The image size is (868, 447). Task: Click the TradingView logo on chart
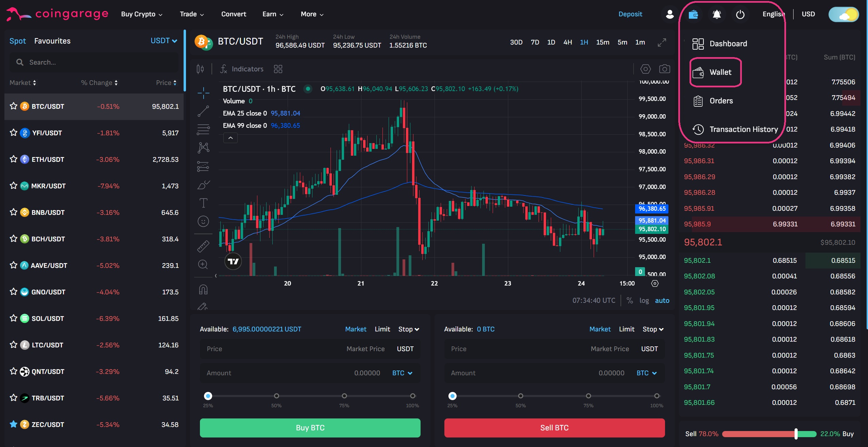(x=233, y=261)
